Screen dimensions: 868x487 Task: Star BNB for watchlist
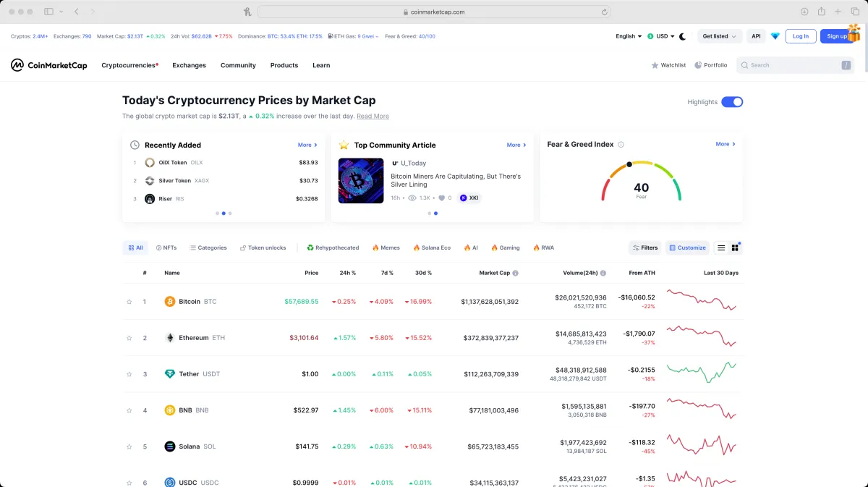(x=129, y=410)
